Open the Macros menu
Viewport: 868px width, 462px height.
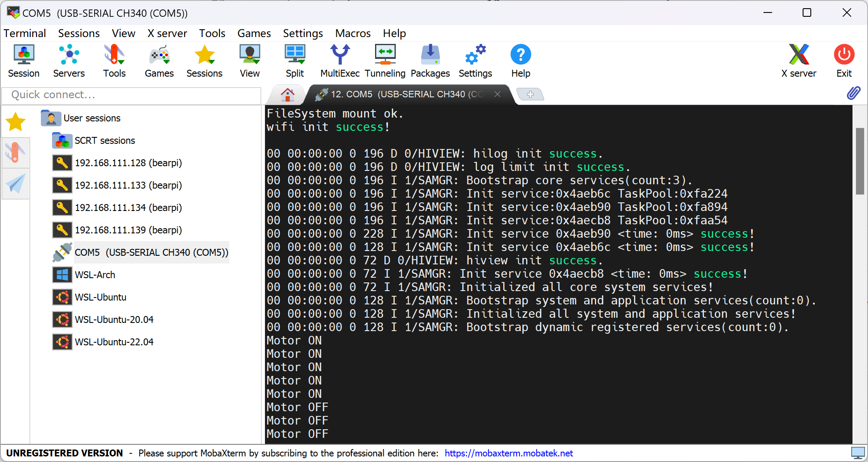point(353,33)
